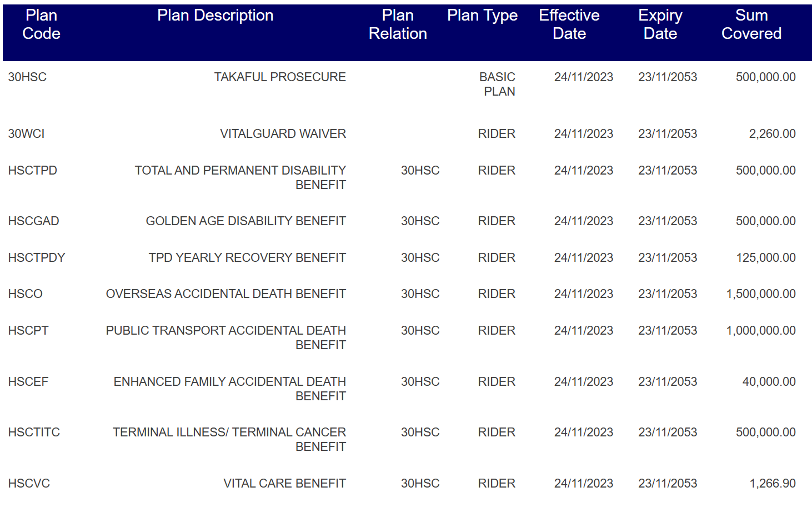Click the Plan Code column header
Image resolution: width=812 pixels, height=507 pixels.
pos(41,24)
